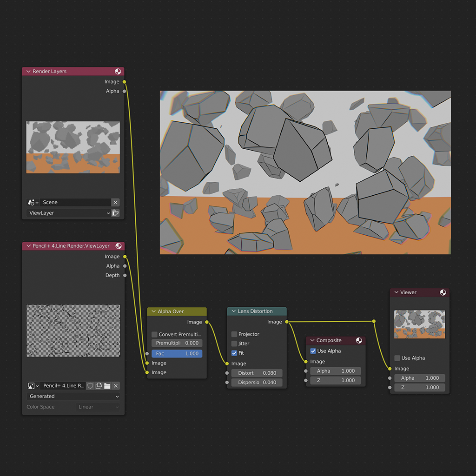
Task: Open the ViewLayer dropdown
Action: click(x=69, y=213)
